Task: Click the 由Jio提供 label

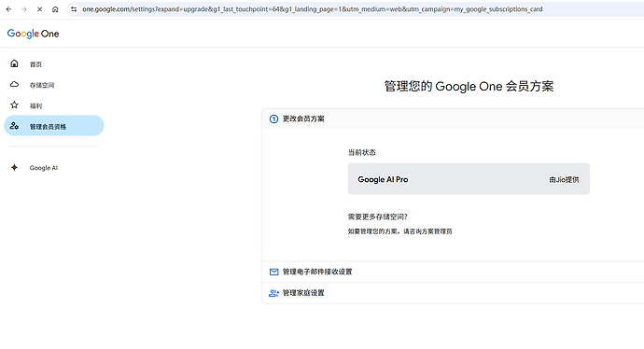Action: click(x=564, y=180)
